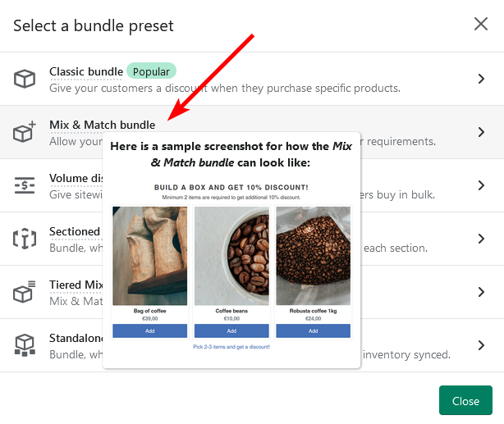Screen dimensions: 504x424
Task: Click the Sectioned bundle bracket icon
Action: pyautogui.click(x=25, y=239)
